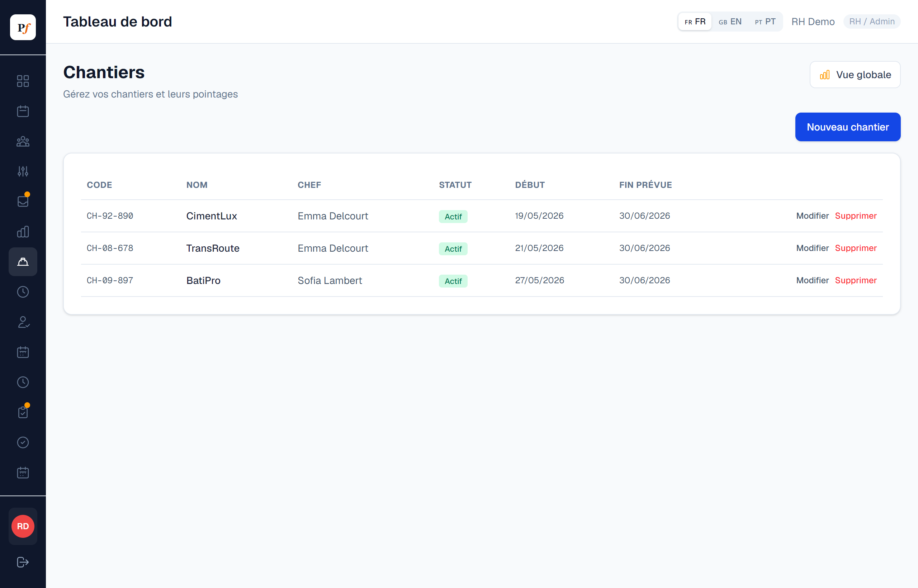Click end date 30/06/2026 for BatiPro

(x=644, y=280)
